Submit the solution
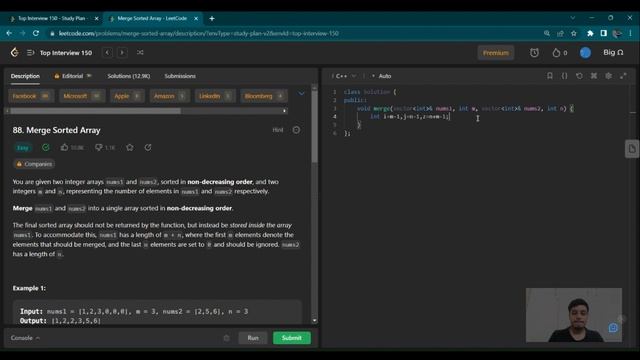Image resolution: width=640 pixels, height=360 pixels. click(291, 338)
